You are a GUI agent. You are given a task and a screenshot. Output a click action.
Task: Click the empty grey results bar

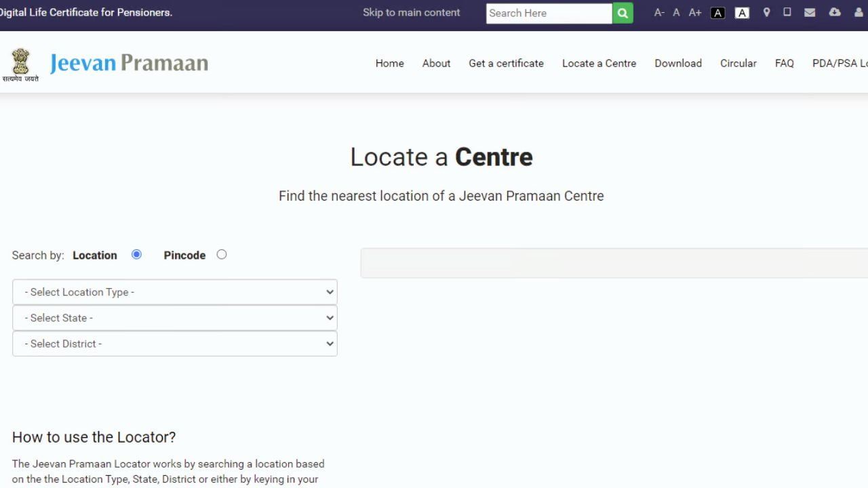[614, 263]
